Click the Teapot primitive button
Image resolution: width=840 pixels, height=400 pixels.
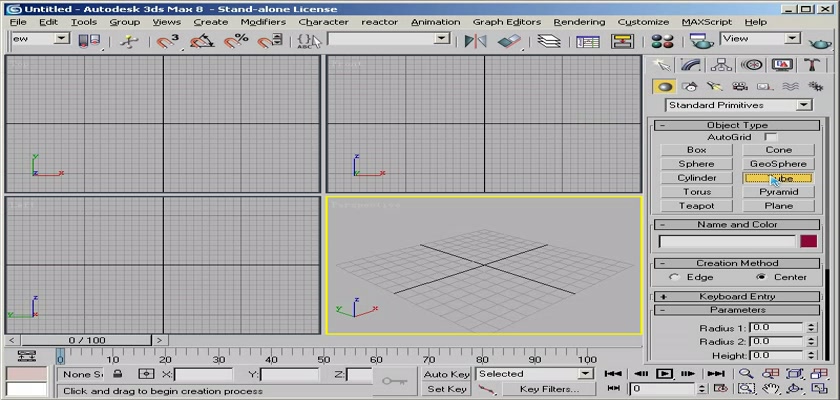697,205
